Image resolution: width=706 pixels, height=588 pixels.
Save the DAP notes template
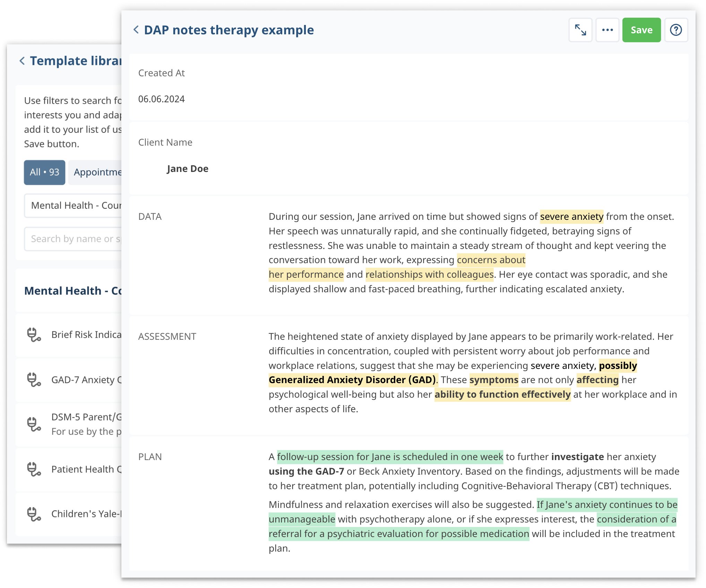point(641,30)
